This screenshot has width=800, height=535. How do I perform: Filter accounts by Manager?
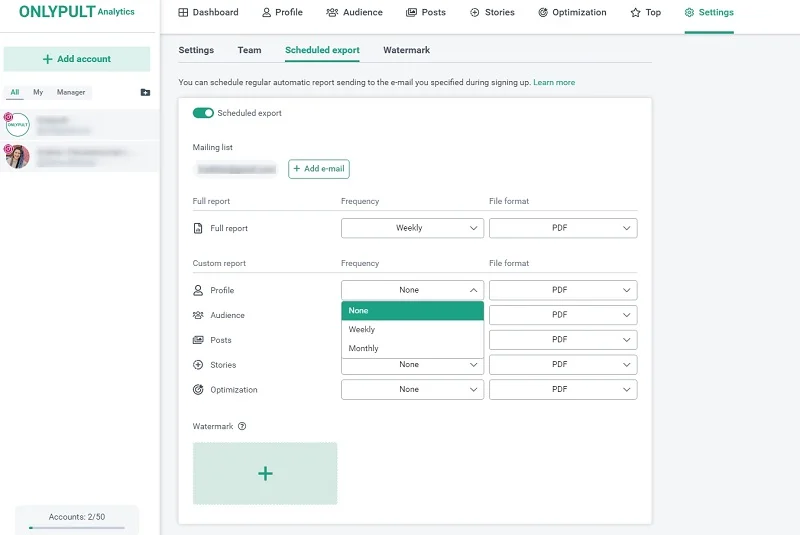click(x=71, y=92)
